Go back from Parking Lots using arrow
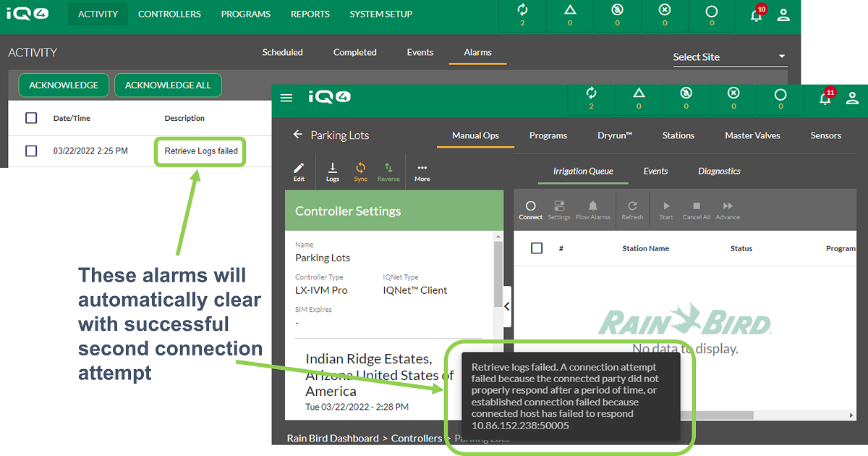The width and height of the screenshot is (868, 456). click(297, 135)
